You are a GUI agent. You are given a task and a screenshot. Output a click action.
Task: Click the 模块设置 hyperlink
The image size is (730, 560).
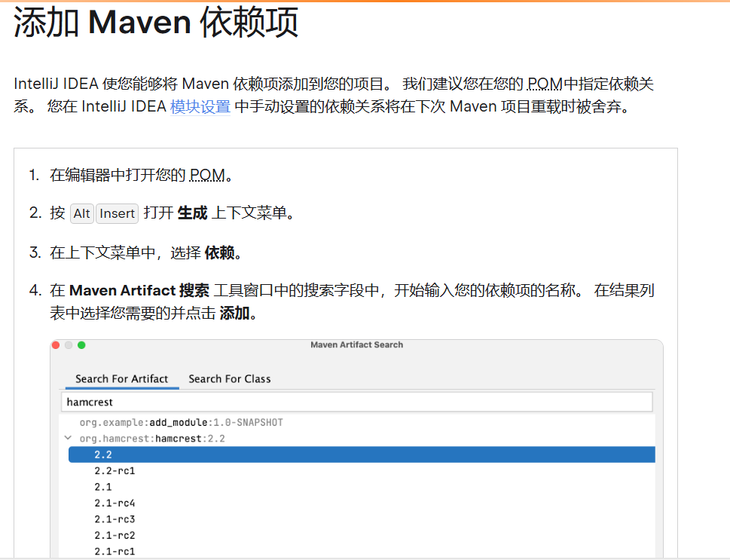pos(200,106)
